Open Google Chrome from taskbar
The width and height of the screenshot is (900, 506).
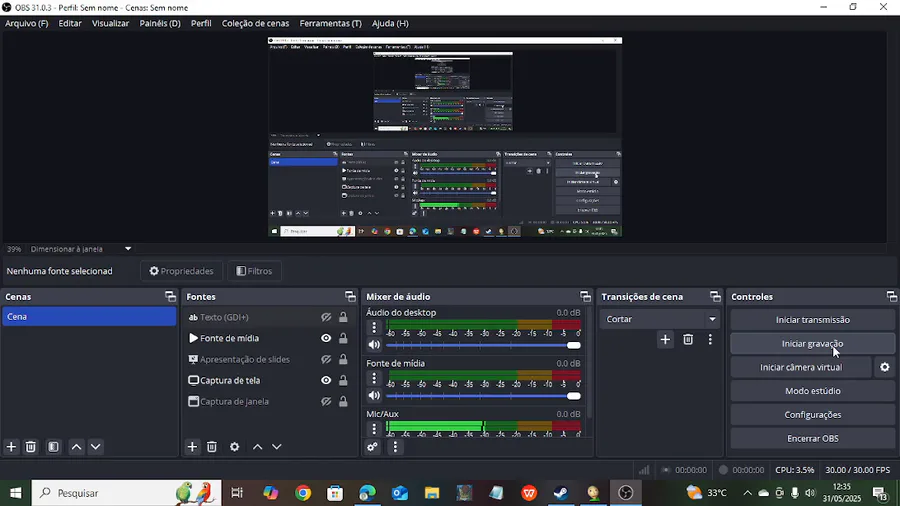(303, 493)
